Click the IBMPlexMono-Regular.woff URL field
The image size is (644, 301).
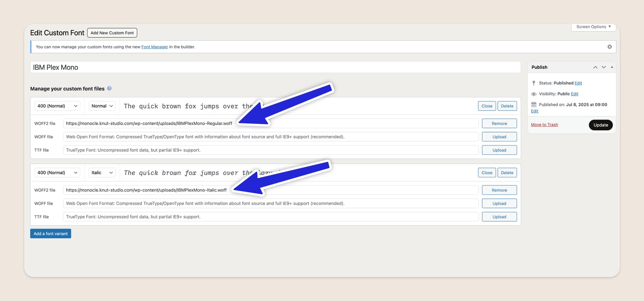tap(271, 123)
